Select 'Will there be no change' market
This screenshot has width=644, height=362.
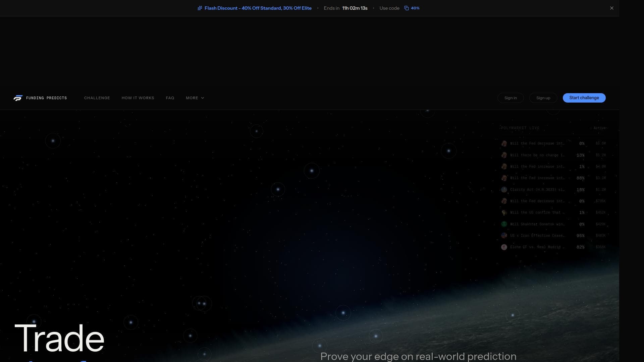click(x=553, y=155)
